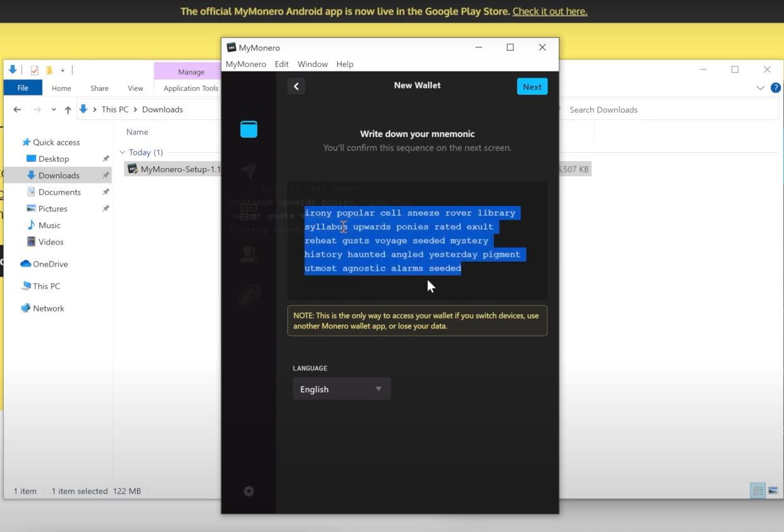This screenshot has height=532, width=784.
Task: Click quick access toolbar properties icon
Action: (x=34, y=70)
